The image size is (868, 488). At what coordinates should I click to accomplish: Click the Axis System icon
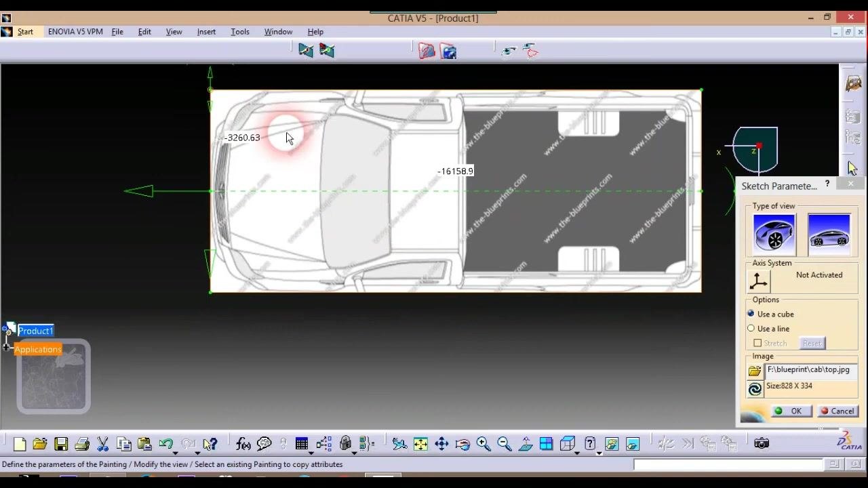[759, 281]
